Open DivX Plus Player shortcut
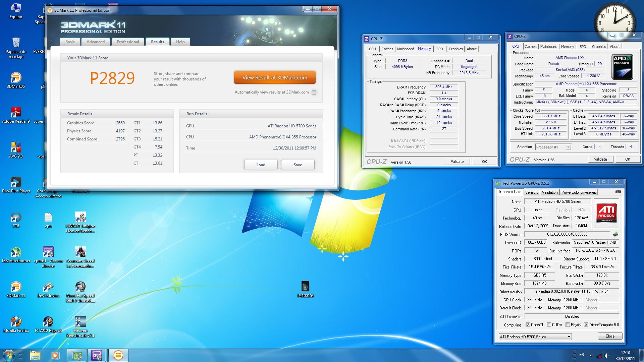The width and height of the screenshot is (644, 362). tap(16, 185)
